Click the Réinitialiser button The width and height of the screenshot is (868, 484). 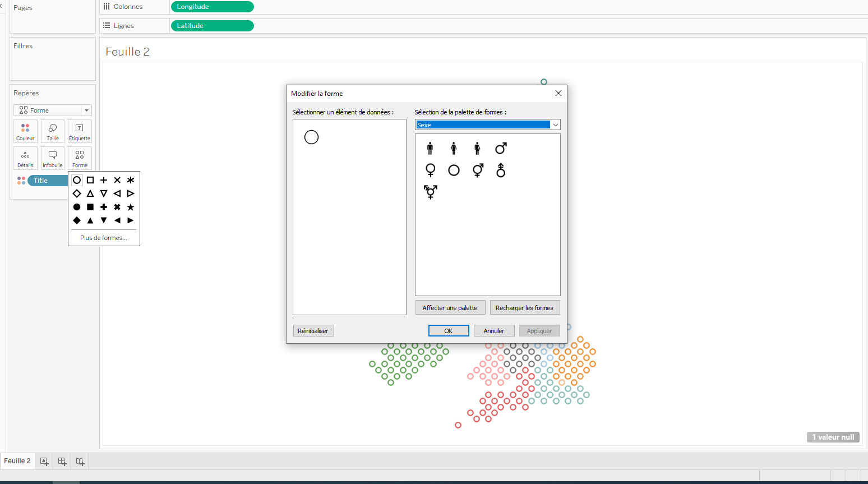pyautogui.click(x=313, y=331)
